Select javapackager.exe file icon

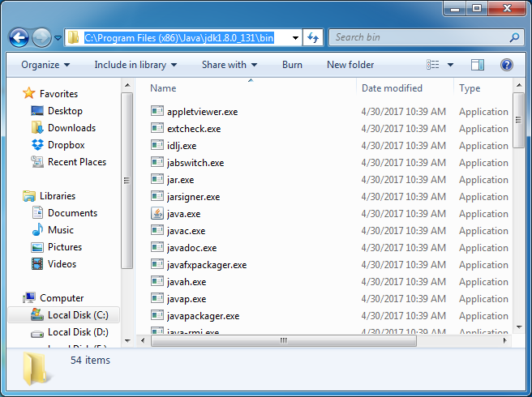(157, 315)
